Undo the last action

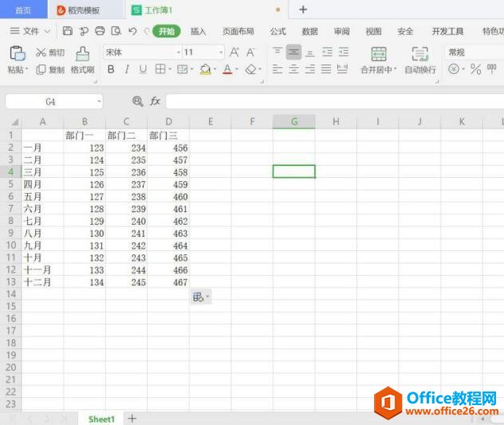point(132,31)
